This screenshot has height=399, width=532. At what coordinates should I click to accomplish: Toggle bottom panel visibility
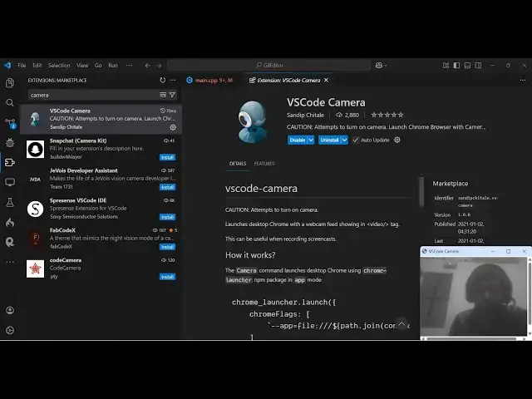click(x=467, y=65)
